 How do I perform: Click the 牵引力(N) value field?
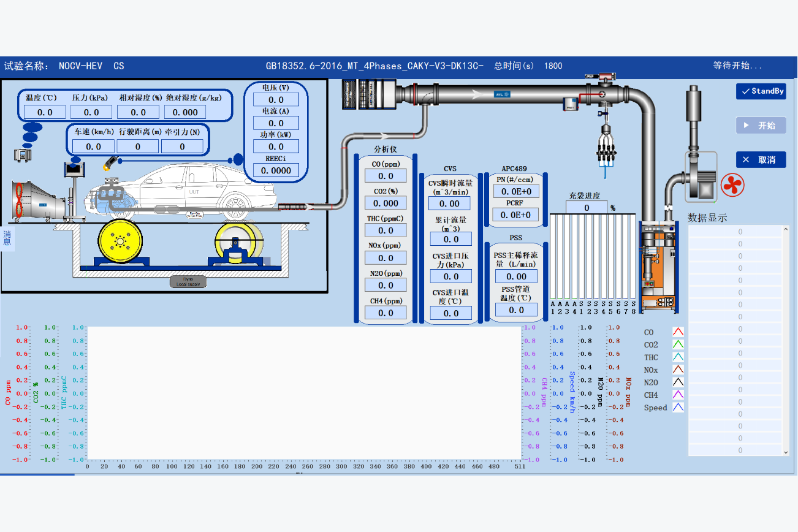click(182, 146)
